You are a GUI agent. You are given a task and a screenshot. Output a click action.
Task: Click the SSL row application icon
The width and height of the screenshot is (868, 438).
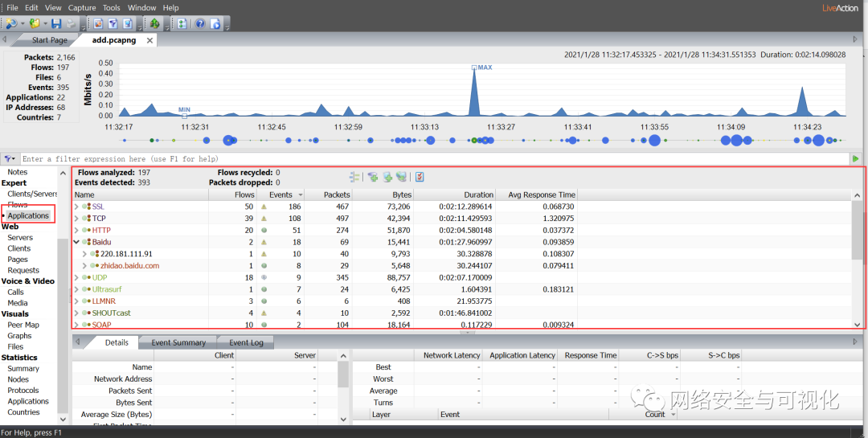87,207
